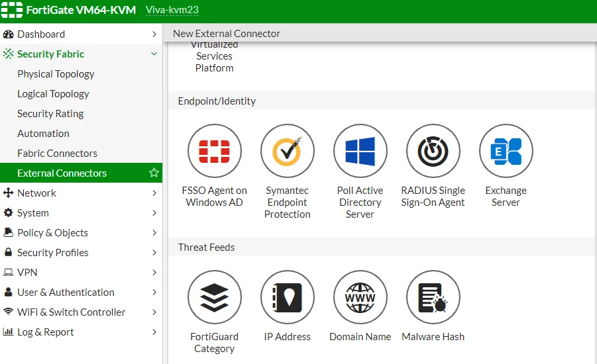This screenshot has height=364, width=597.
Task: Select the FSSO Agent on Windows AD connector icon
Action: click(215, 151)
